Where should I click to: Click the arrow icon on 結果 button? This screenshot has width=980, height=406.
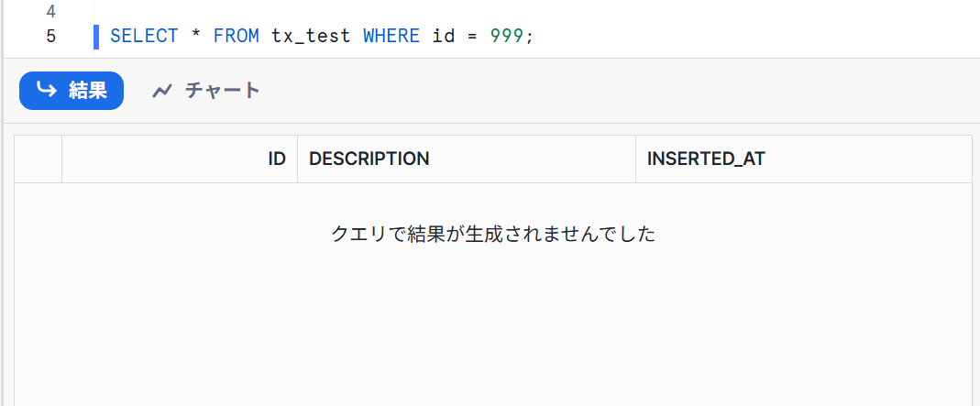pyautogui.click(x=46, y=90)
